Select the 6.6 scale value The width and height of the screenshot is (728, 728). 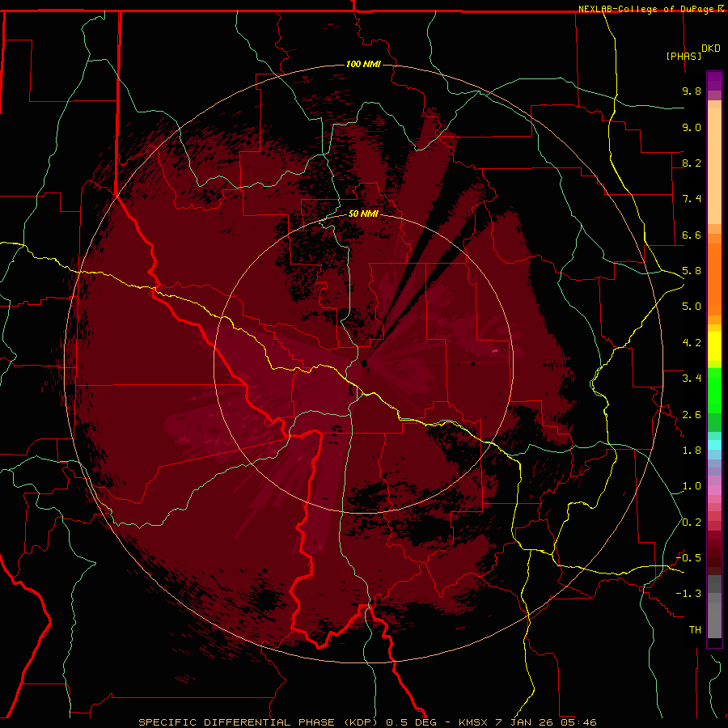[x=692, y=235]
